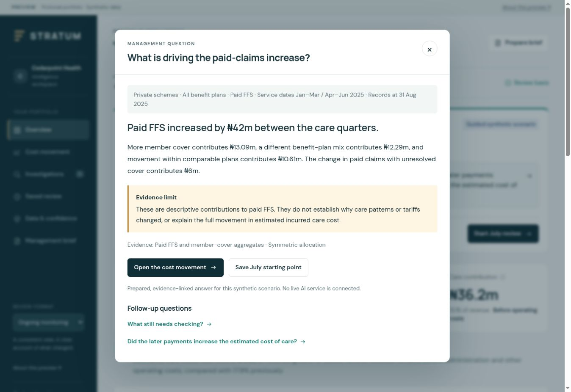Open Cost movement in the sidebar

pyautogui.click(x=48, y=152)
